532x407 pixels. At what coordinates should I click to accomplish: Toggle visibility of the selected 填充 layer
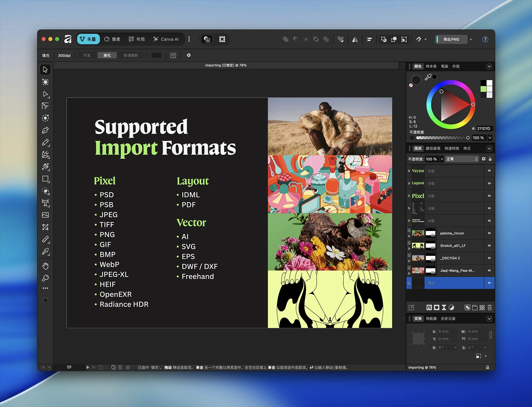coord(489,283)
